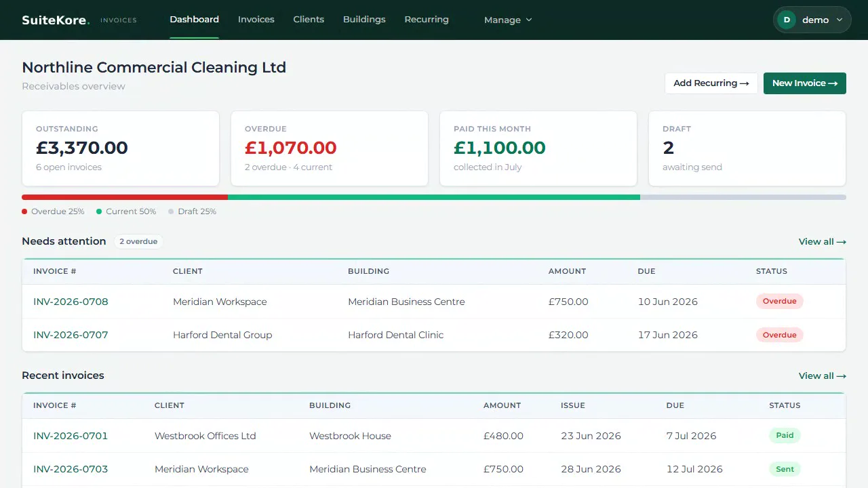This screenshot has height=488, width=868.
Task: Click the 17 Jun 2026 due date
Action: coord(668,335)
